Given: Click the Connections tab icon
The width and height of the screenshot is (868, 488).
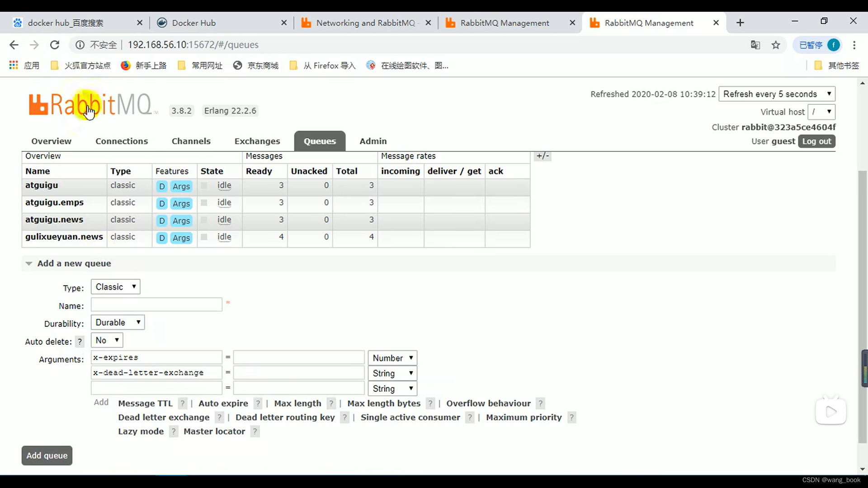Looking at the screenshot, I should [122, 141].
